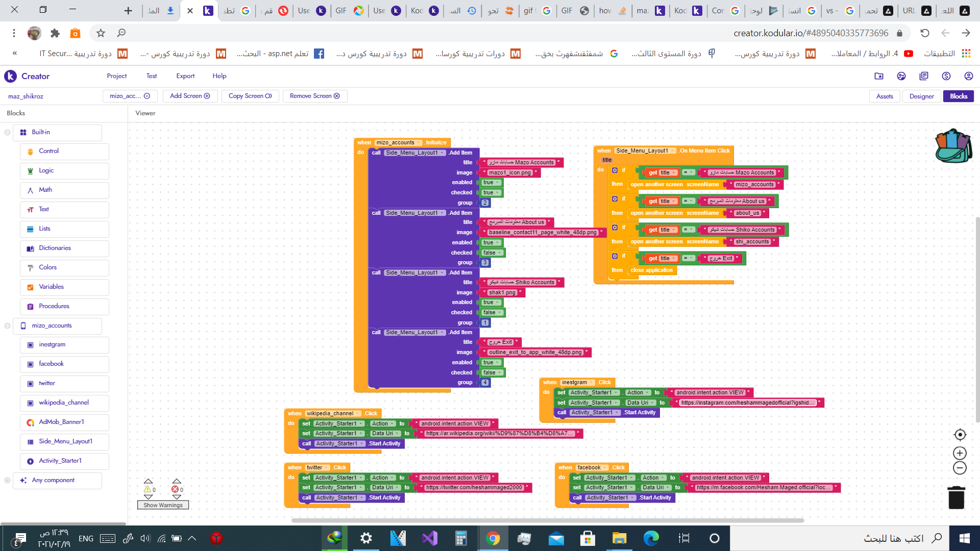Select AdMob_Banner1 component in blocks tree
The image size is (980, 551).
[61, 422]
